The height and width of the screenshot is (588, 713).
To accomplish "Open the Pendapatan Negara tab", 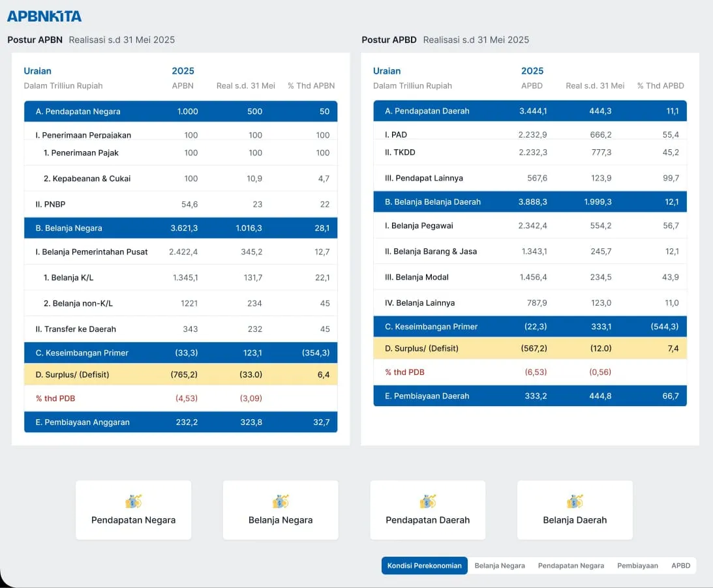I will [571, 566].
